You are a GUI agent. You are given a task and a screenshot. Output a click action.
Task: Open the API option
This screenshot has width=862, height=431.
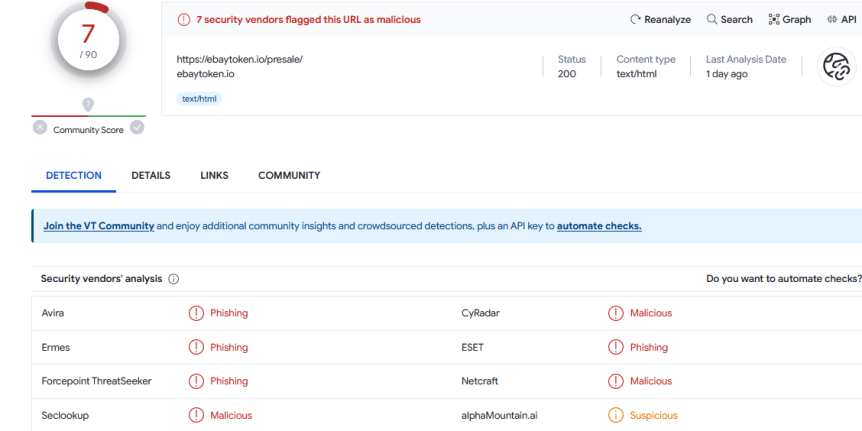pos(841,20)
